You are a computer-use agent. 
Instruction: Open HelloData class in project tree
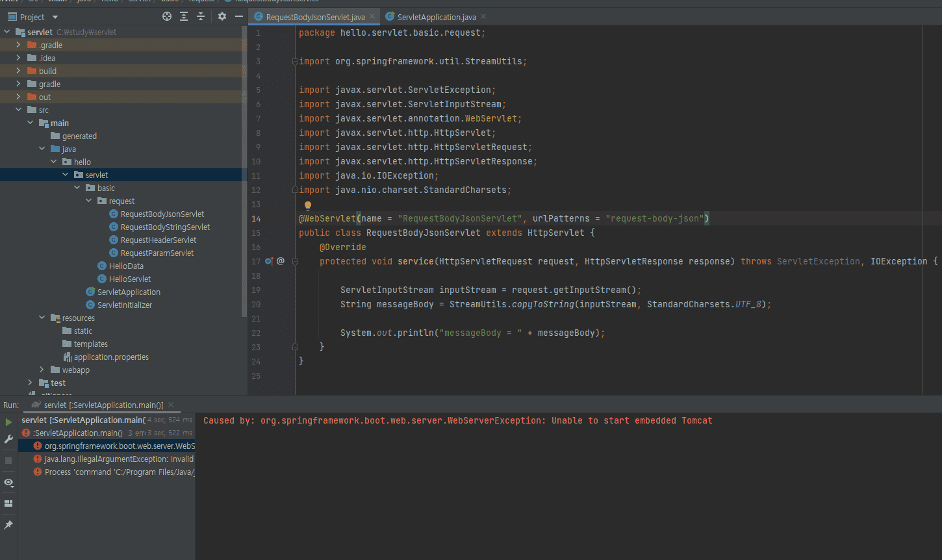coord(126,266)
